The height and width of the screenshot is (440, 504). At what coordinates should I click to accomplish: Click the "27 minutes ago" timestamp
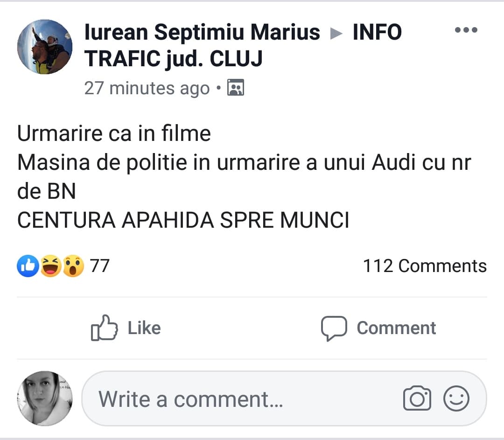coord(147,88)
